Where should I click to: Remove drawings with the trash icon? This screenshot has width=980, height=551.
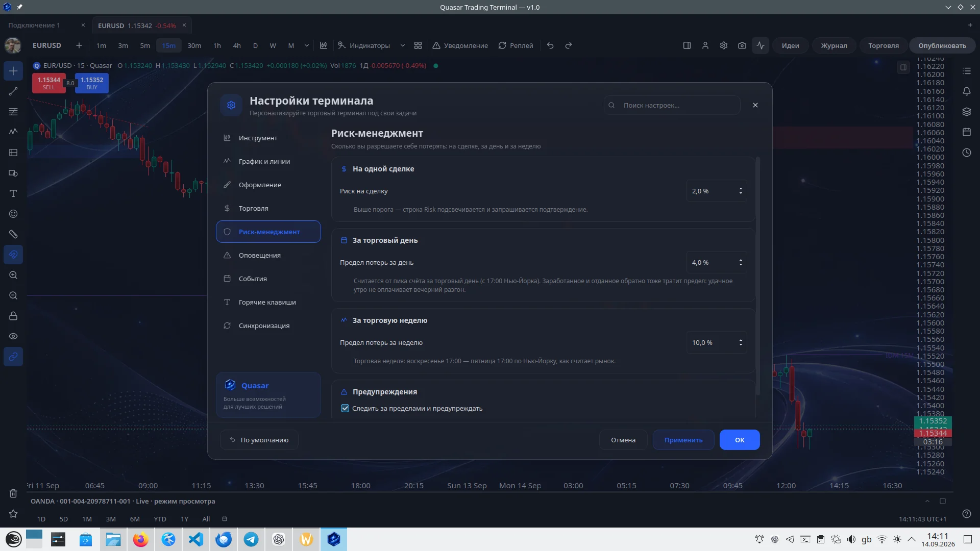click(x=13, y=493)
